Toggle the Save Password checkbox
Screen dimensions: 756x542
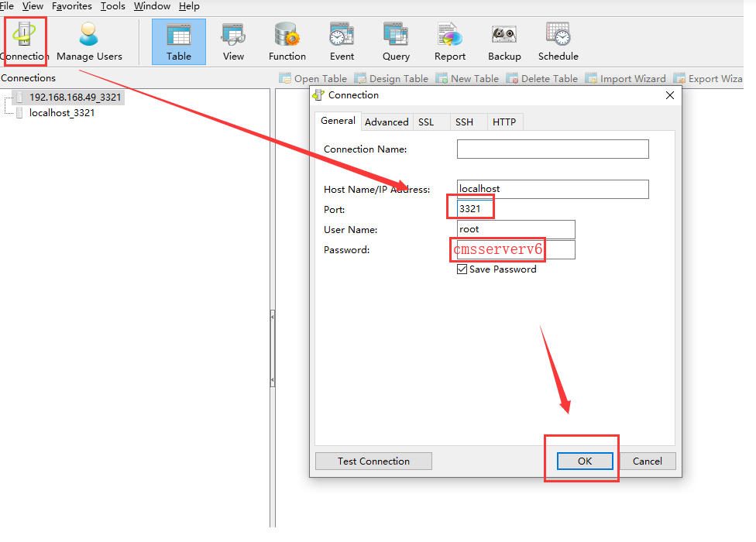462,269
